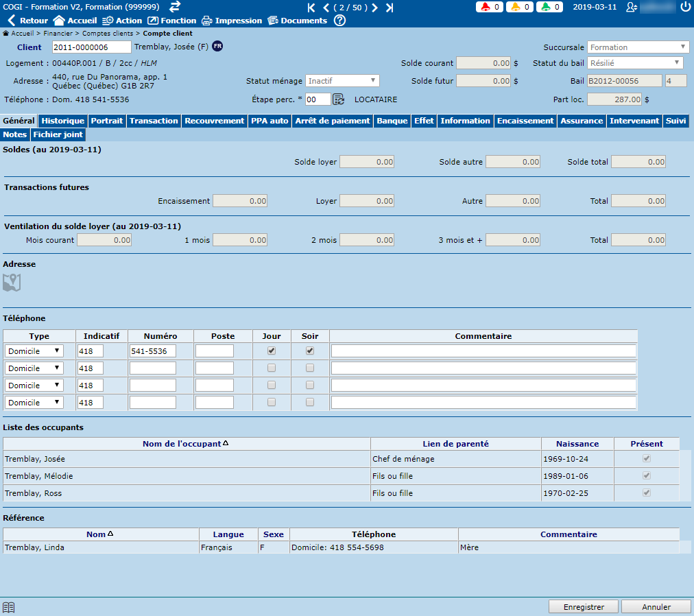This screenshot has height=616, width=694.
Task: Click the Enregistrer button
Action: pos(584,607)
